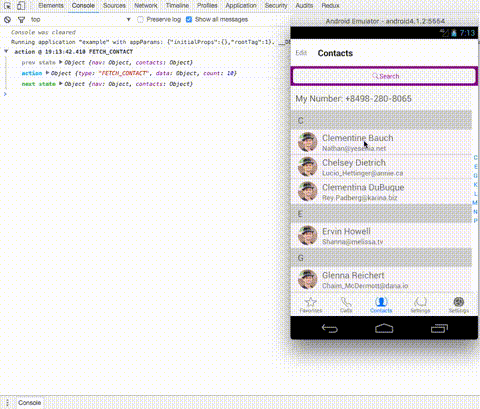Switch to the Elements tab
480x409 pixels.
click(51, 6)
